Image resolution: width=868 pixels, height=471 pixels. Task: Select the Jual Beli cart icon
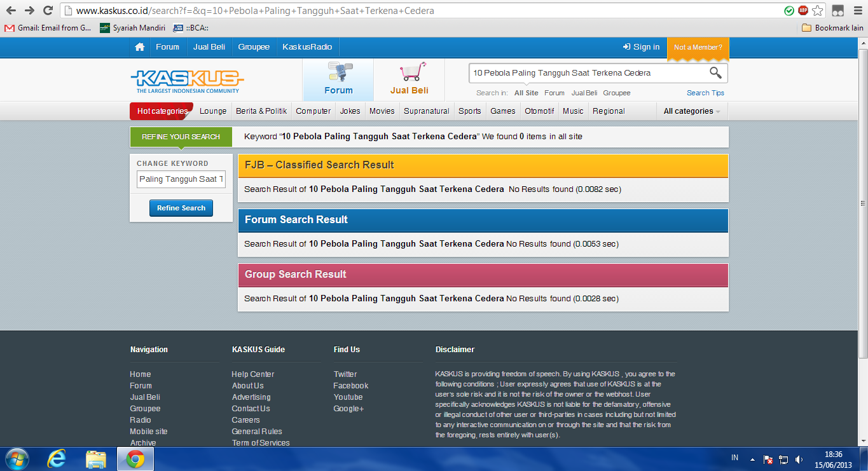point(410,79)
